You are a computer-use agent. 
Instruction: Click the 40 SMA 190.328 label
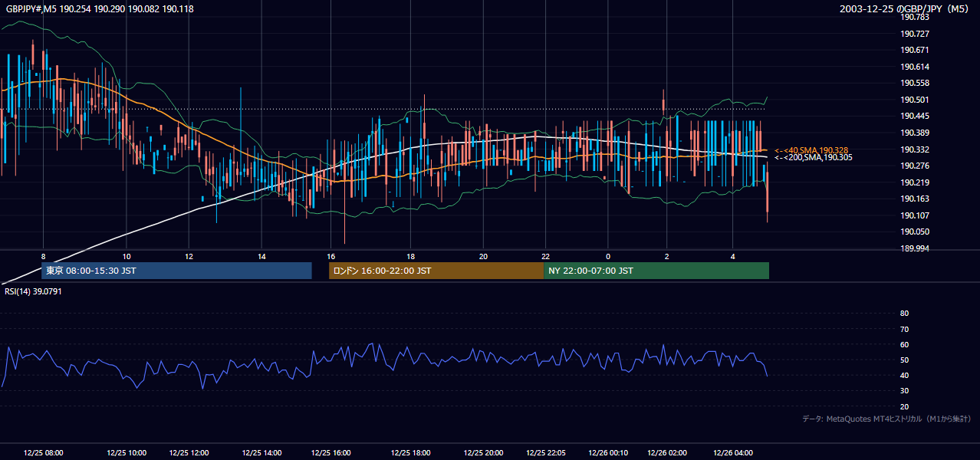tap(812, 150)
